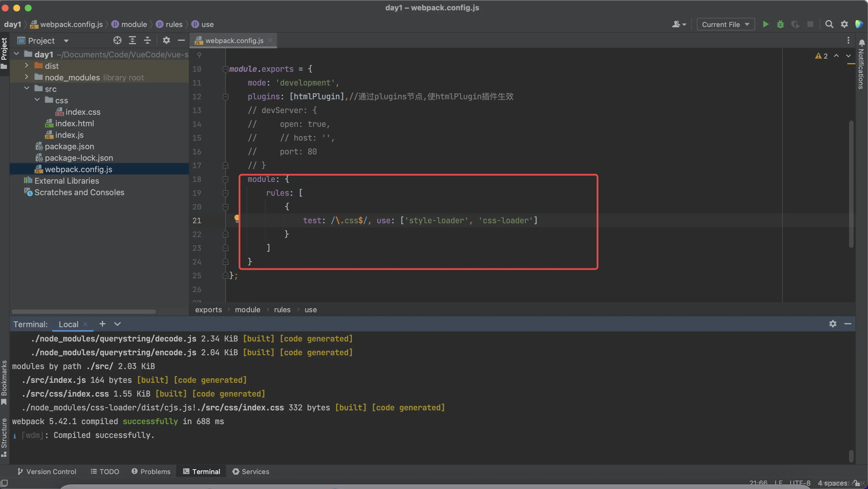The image size is (868, 489).
Task: Click the Debug bug icon
Action: [x=780, y=24]
